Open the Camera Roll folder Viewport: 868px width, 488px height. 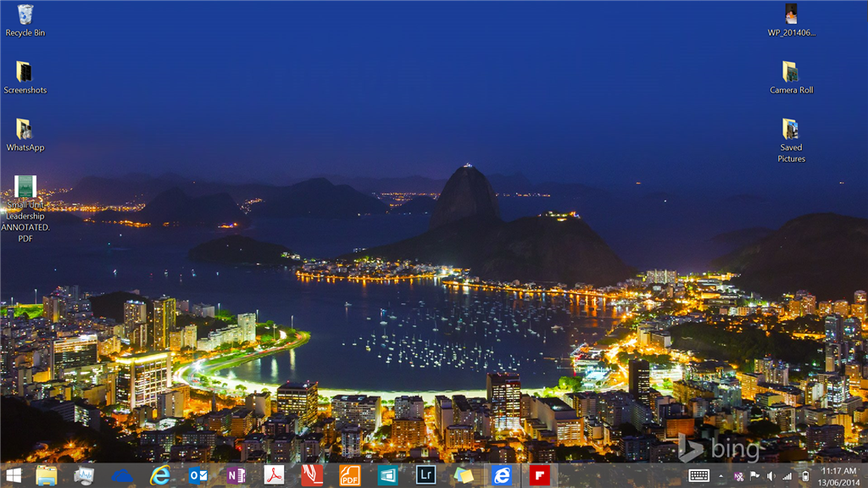pyautogui.click(x=791, y=72)
